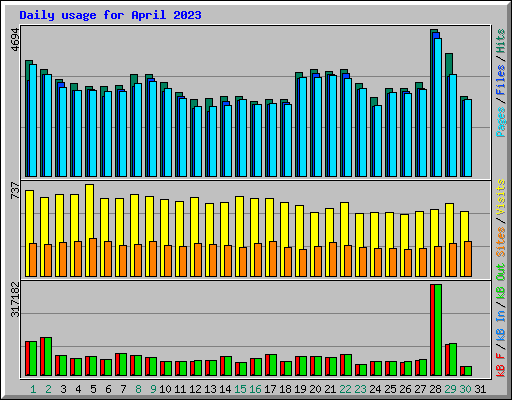Click the 4694 hits axis value
Image resolution: width=512 pixels, height=400 pixels.
(15, 40)
